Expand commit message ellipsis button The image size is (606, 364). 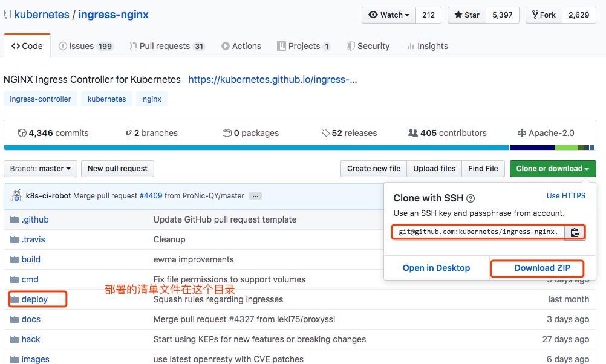click(x=255, y=196)
